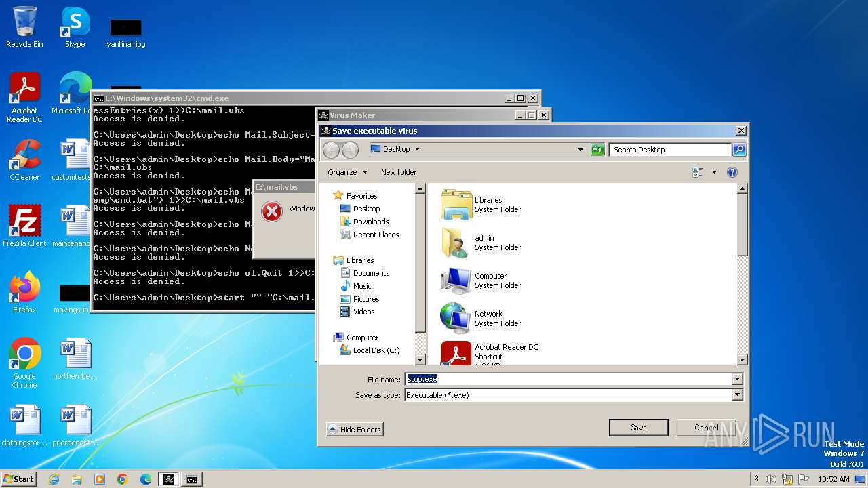868x488 pixels.
Task: Click the forward arrow in Save dialog
Action: pyautogui.click(x=350, y=150)
